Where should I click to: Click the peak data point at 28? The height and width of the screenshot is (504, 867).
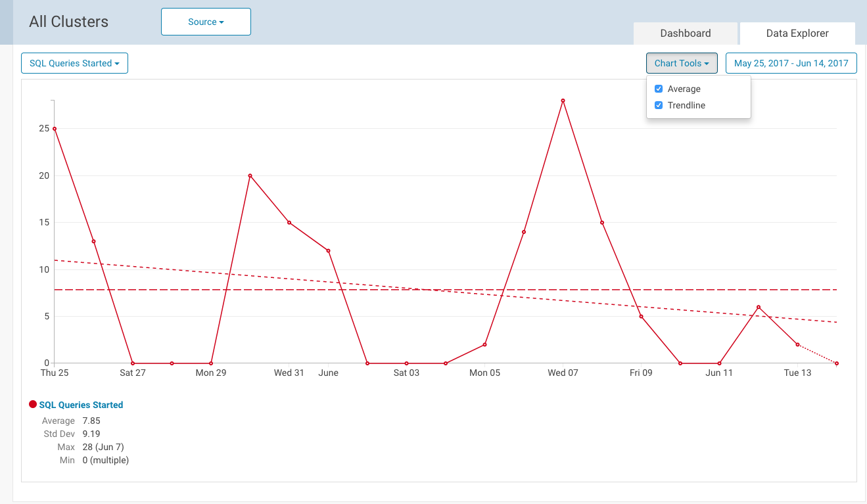point(563,101)
